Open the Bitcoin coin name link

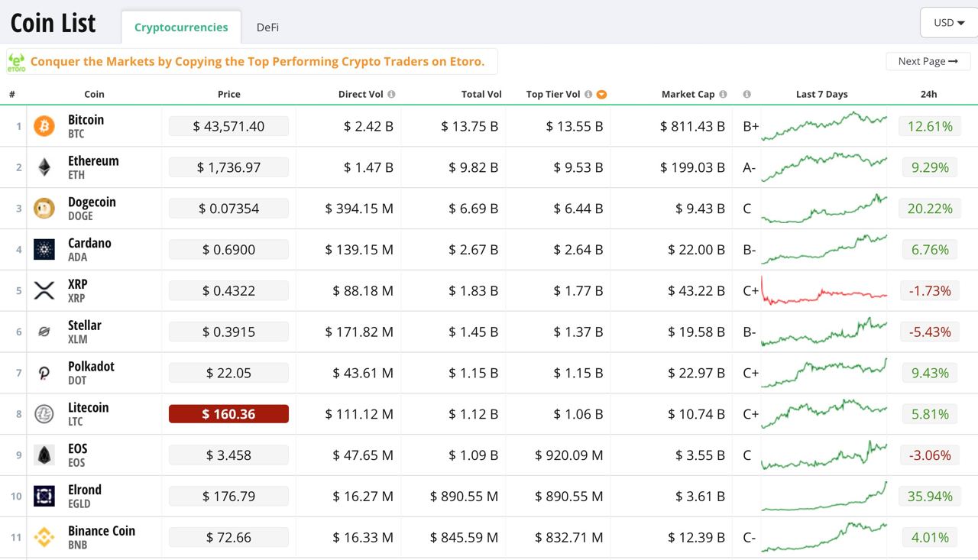[x=86, y=120]
